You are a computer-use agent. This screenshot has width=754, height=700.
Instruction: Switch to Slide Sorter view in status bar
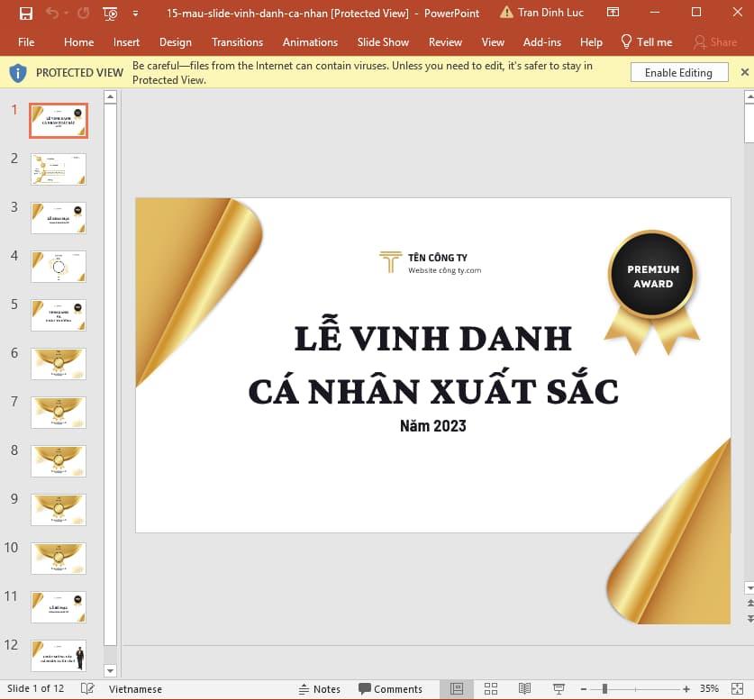[x=491, y=688]
